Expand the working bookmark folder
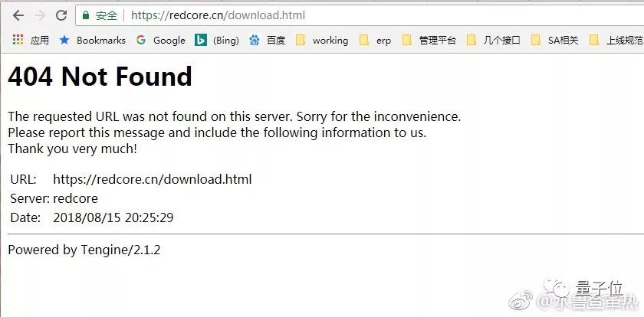The image size is (644, 317). [322, 40]
